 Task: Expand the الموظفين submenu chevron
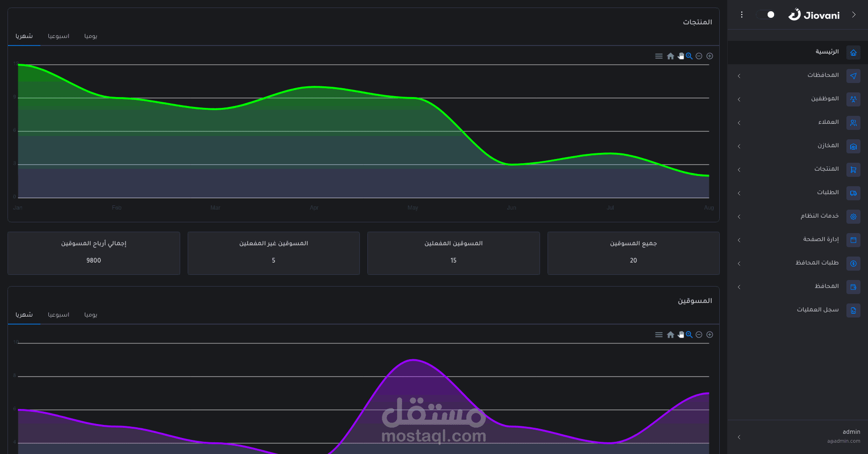739,99
